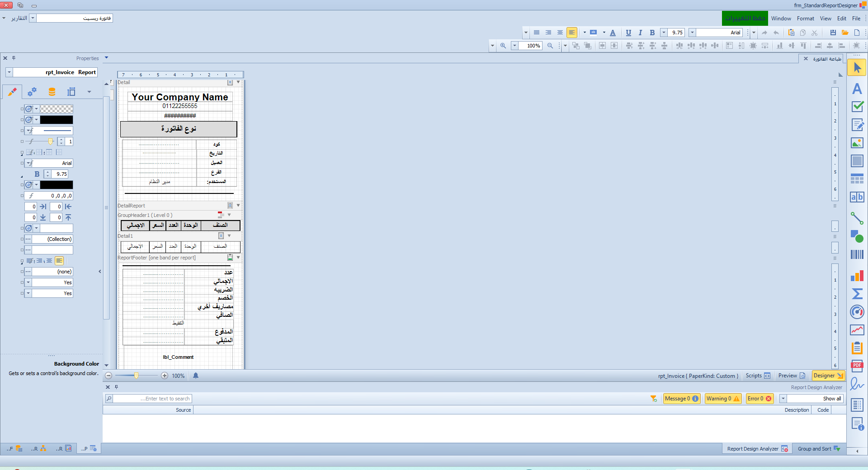868x470 pixels.
Task: Open the Group and Sort panel tab
Action: (818, 449)
